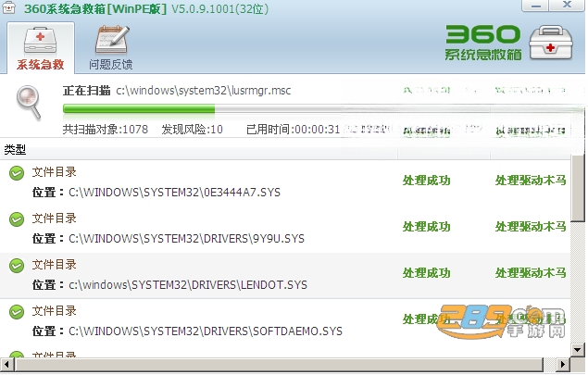The height and width of the screenshot is (375, 588).
Task: Click the scanning path lusrmgr.msc text
Action: 203,91
